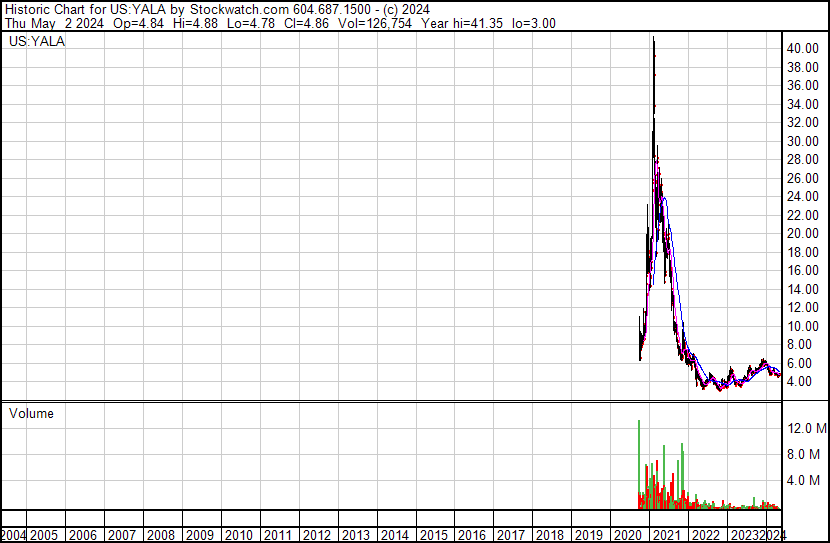Click the 2021 year label on time axis
The image size is (830, 543).
click(667, 535)
